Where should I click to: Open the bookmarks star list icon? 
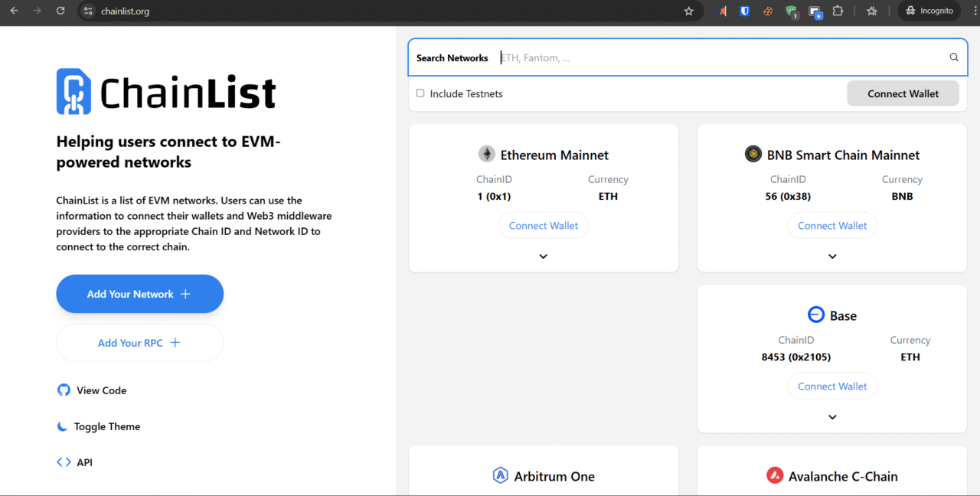coord(872,11)
